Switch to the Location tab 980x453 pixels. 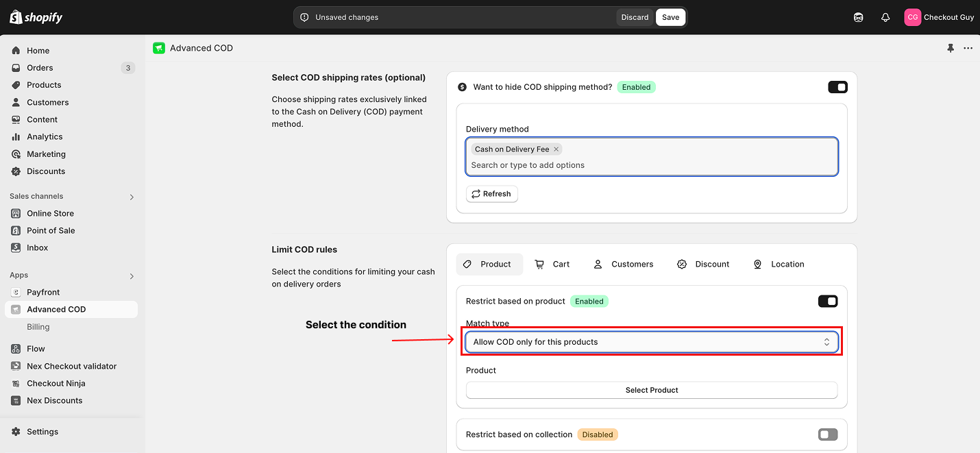tap(779, 265)
